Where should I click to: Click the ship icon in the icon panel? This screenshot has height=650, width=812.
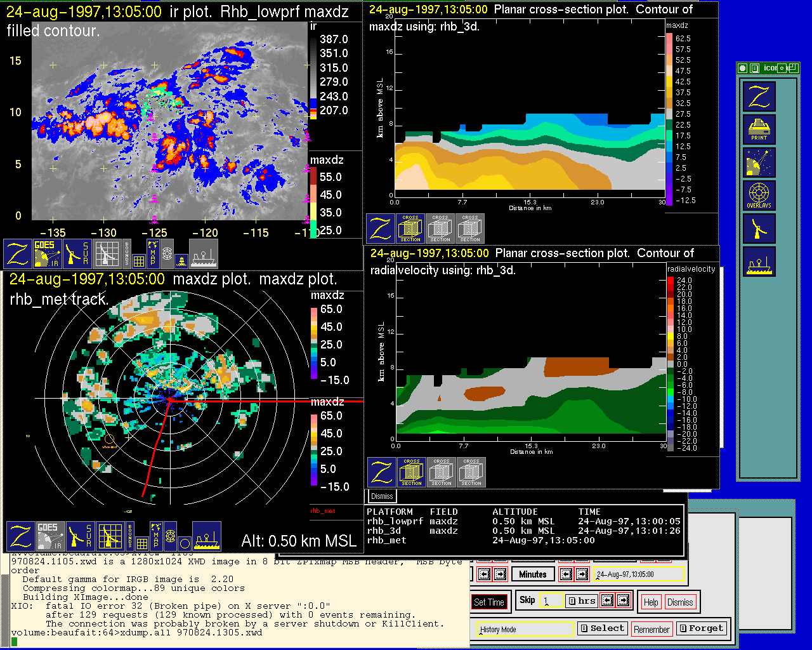pyautogui.click(x=759, y=262)
